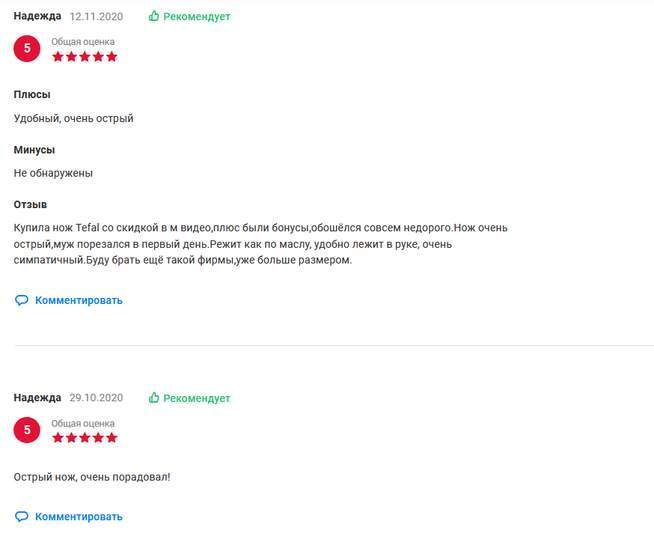Click reviewer name Надежда beside date 12.11.2020
The image size is (654, 545).
(37, 17)
